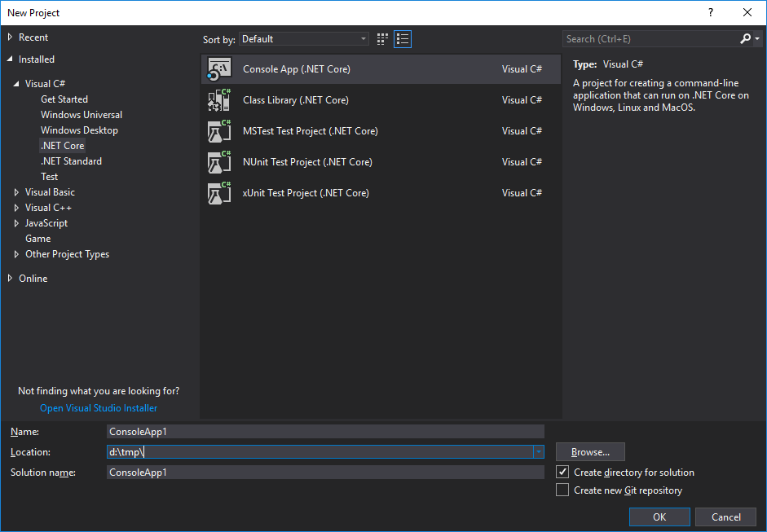Select xUnit Test Project (.NET Core) name

click(x=306, y=192)
